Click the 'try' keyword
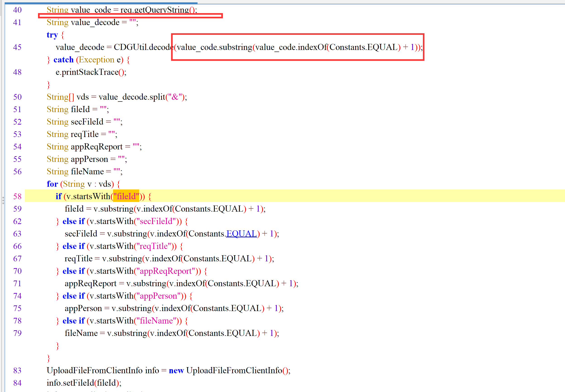The height and width of the screenshot is (392, 565). coord(52,35)
